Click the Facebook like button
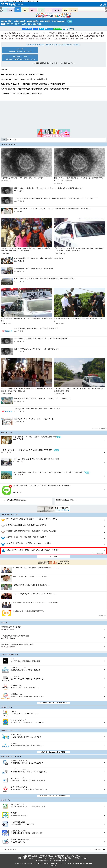The width and height of the screenshot is (107, 868). pos(27,29)
